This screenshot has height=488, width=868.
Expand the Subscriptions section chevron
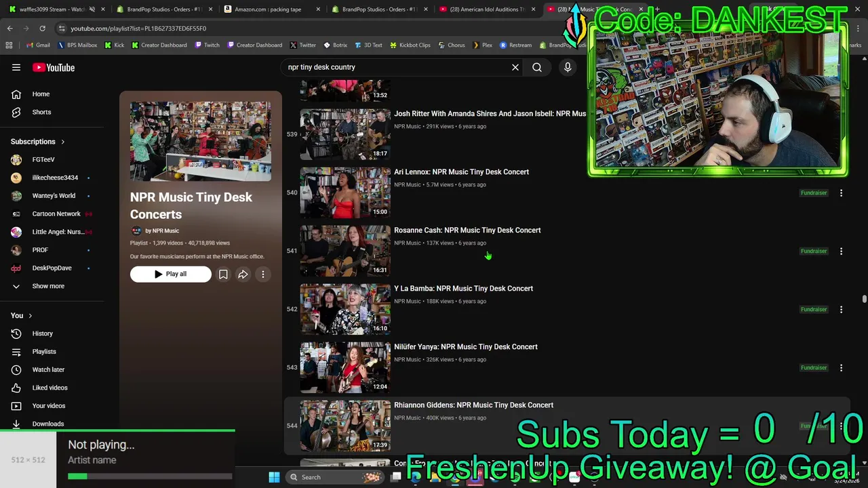(63, 142)
